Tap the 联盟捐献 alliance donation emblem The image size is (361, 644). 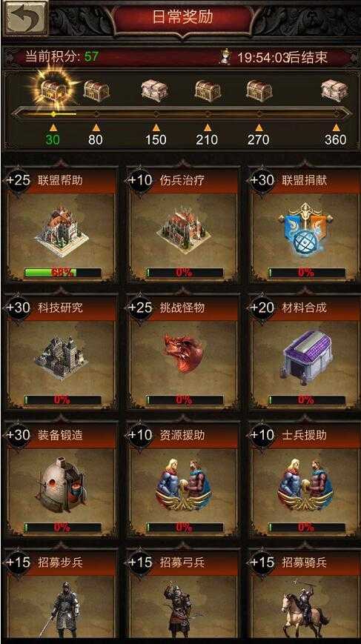305,230
